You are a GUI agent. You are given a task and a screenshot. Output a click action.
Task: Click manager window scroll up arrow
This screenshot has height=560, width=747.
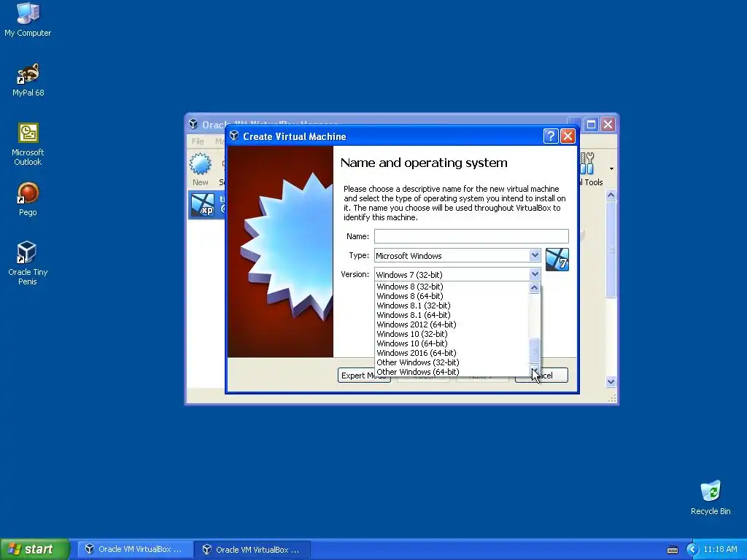coord(611,195)
